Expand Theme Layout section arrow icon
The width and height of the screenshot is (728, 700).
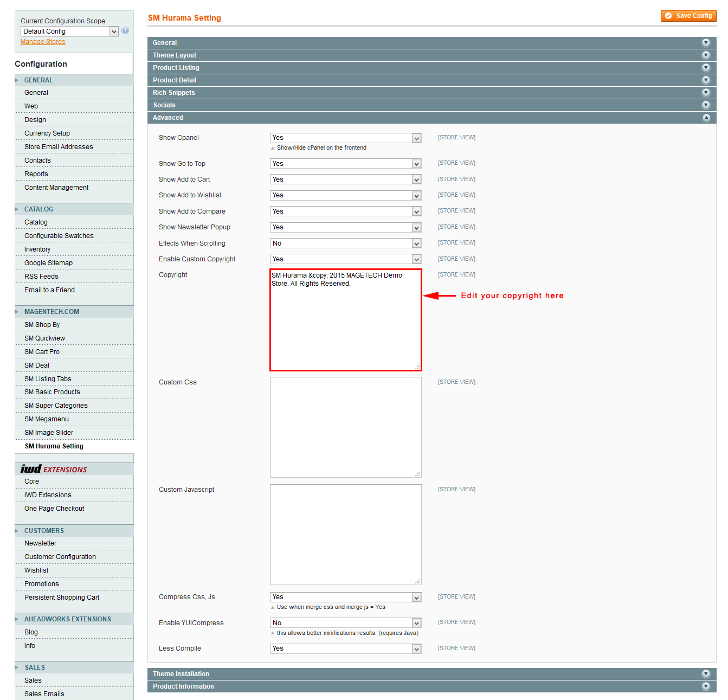click(706, 55)
